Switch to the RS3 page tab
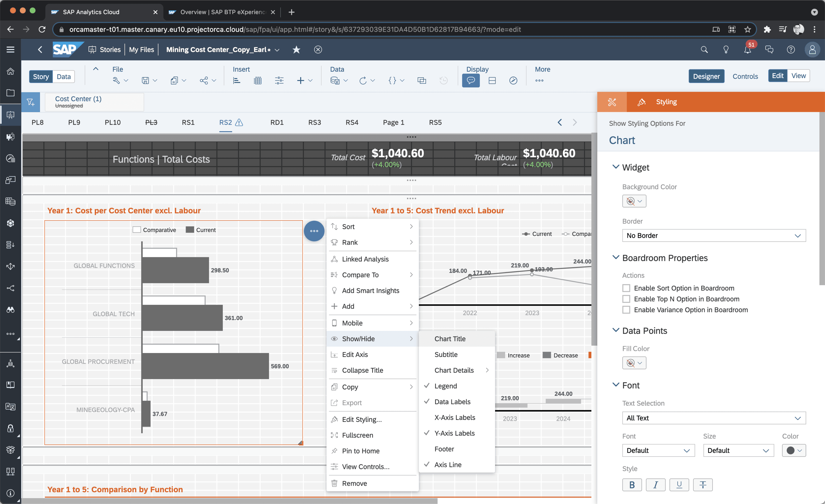The width and height of the screenshot is (825, 504). (x=314, y=123)
